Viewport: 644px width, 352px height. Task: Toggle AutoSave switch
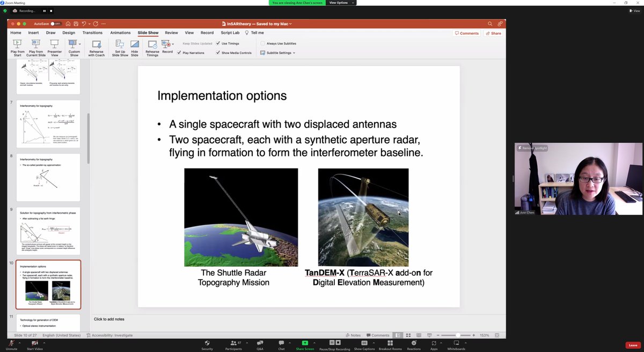(56, 24)
